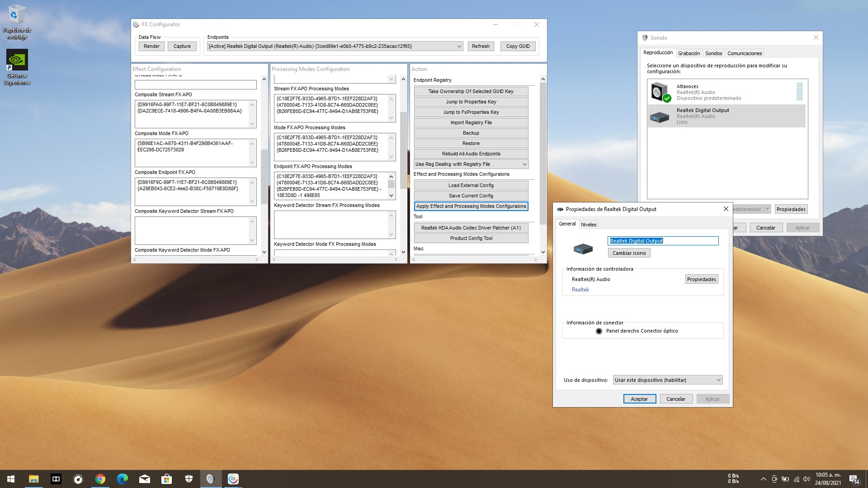Viewport: 868px width, 488px height.
Task: Click Import Registry File
Action: 471,122
